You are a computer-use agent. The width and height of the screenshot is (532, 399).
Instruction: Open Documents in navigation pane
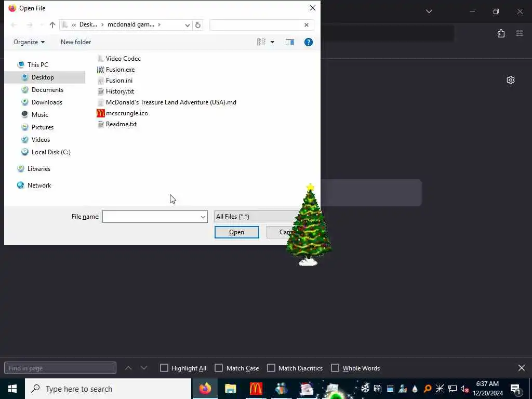click(x=47, y=90)
